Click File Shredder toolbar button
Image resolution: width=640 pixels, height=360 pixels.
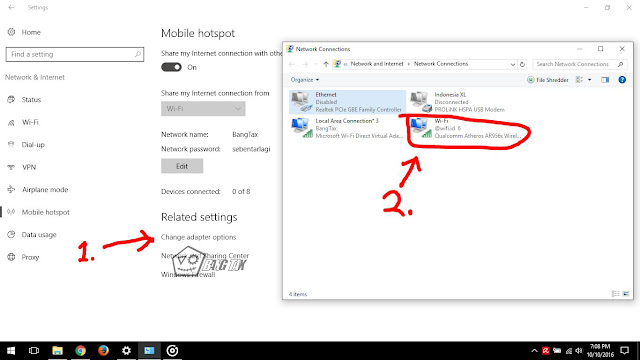tap(548, 80)
